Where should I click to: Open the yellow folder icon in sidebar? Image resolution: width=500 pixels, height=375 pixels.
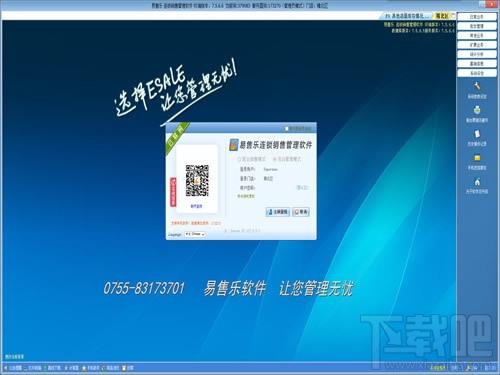(477, 158)
